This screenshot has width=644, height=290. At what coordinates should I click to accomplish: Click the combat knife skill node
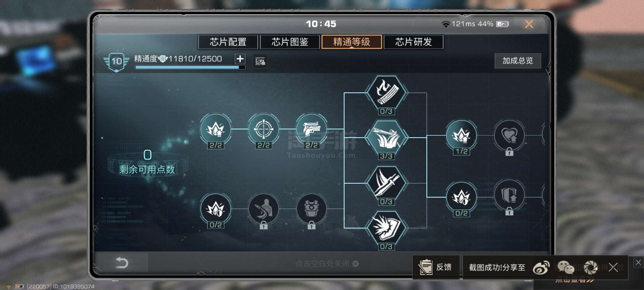[x=386, y=183]
